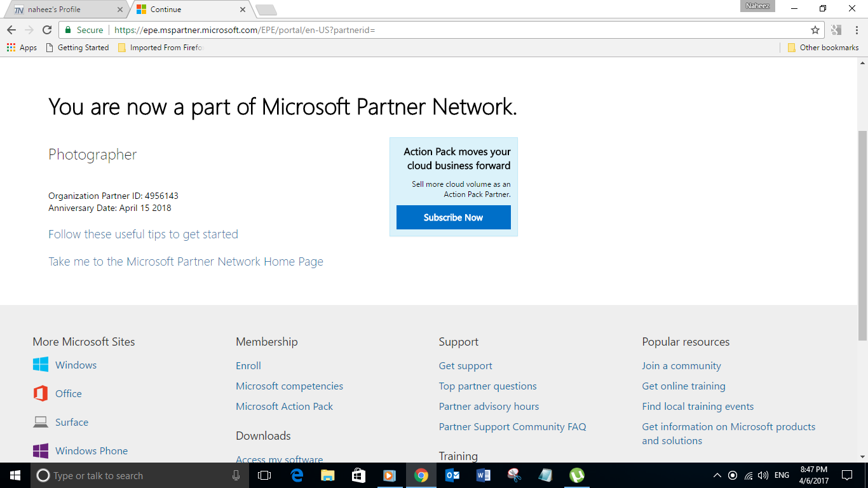The image size is (868, 488).
Task: Open Word from the taskbar
Action: tap(484, 475)
